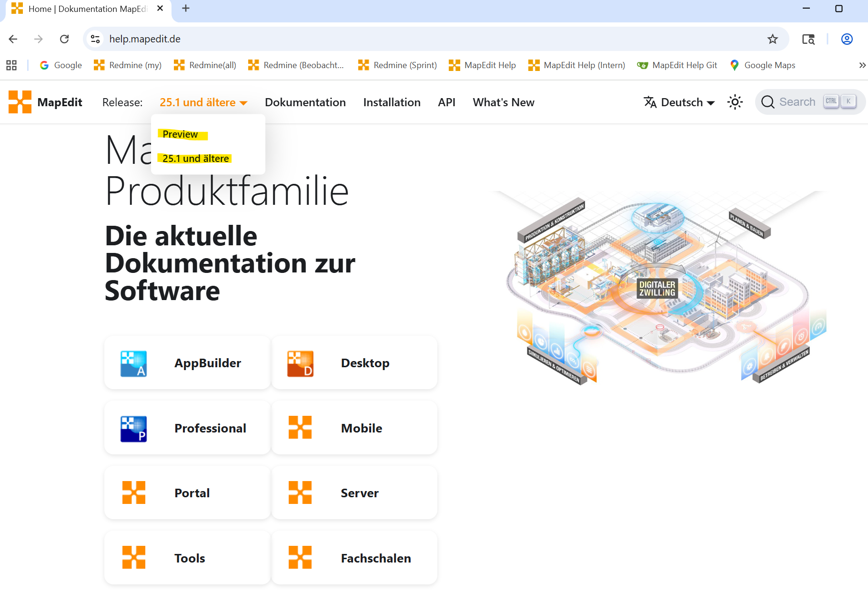Open the Server documentation card
Viewport: 868px width, 593px height.
354,492
